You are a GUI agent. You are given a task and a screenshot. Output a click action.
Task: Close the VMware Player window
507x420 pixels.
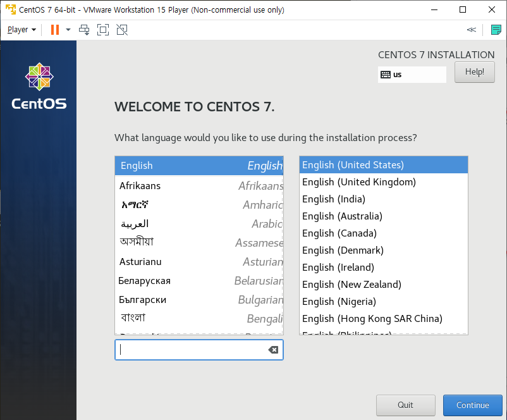click(492, 9)
